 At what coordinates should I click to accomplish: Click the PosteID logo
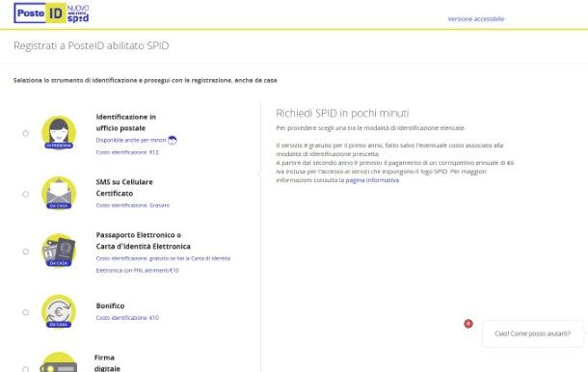coord(40,13)
